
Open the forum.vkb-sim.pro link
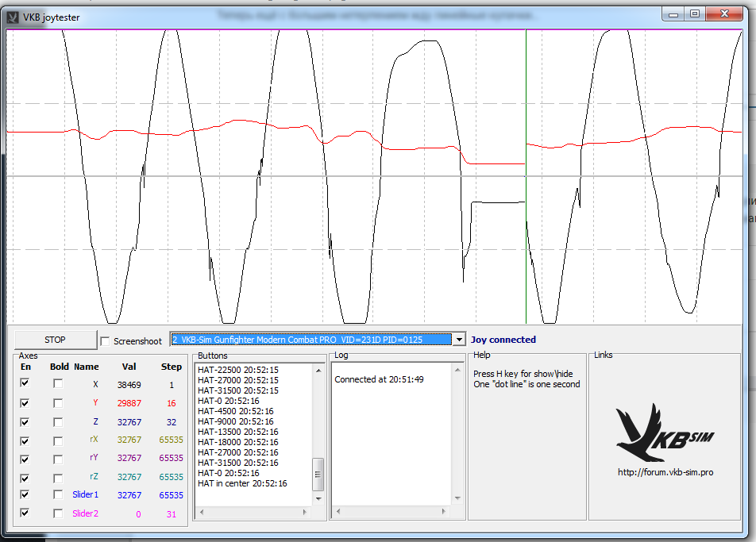665,472
